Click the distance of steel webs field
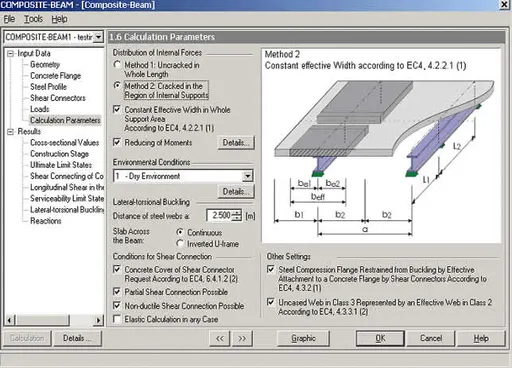512x368 pixels. (219, 215)
